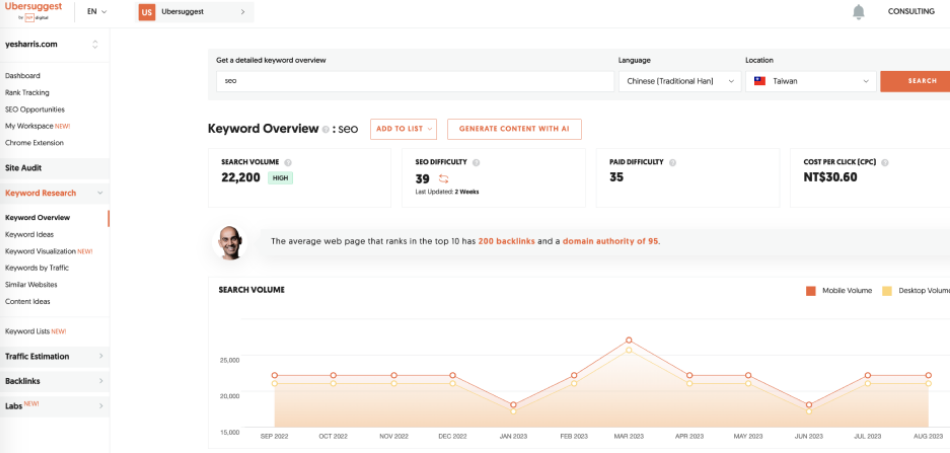950x453 pixels.
Task: Open the EN language selector
Action: [x=96, y=12]
